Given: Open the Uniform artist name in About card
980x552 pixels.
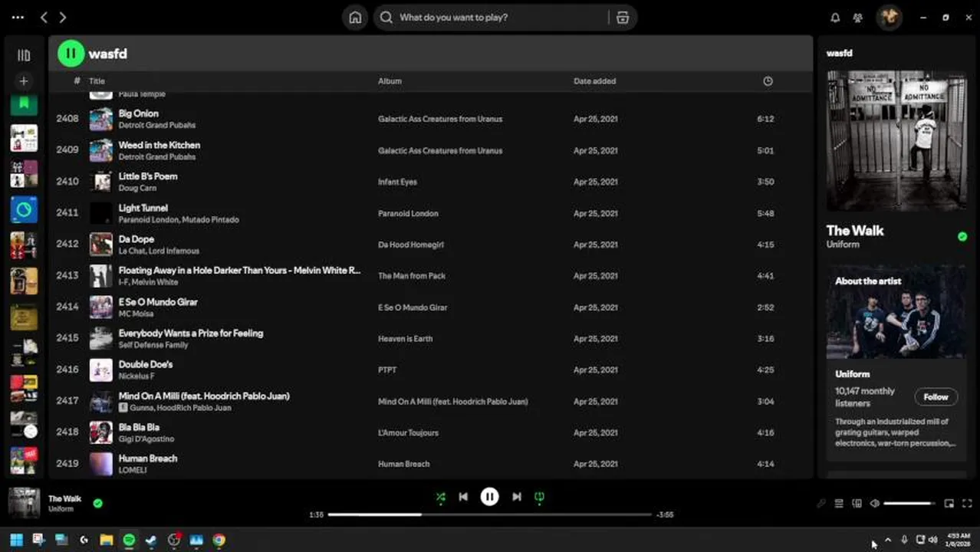Looking at the screenshot, I should tap(852, 374).
